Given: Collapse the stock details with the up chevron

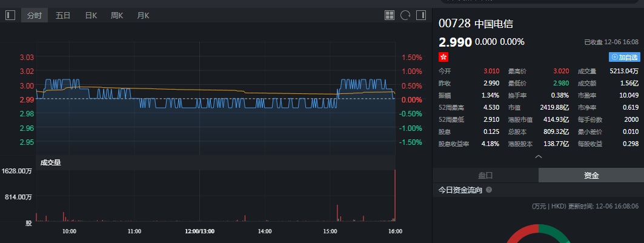Looking at the screenshot, I should [538, 157].
